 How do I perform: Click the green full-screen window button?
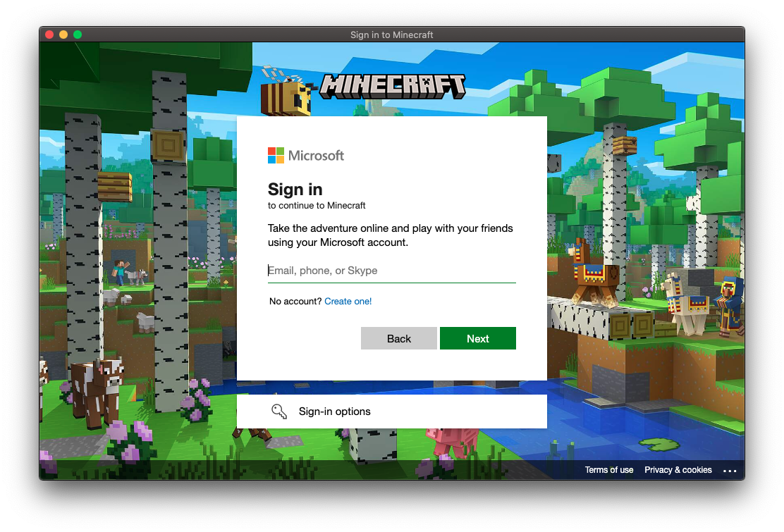coord(78,35)
